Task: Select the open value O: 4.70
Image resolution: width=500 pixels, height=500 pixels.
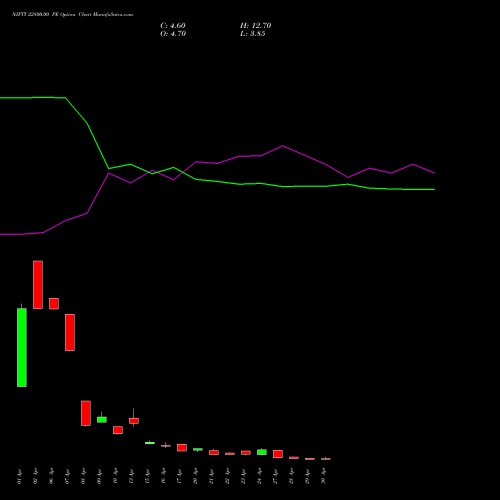Action: (x=173, y=34)
